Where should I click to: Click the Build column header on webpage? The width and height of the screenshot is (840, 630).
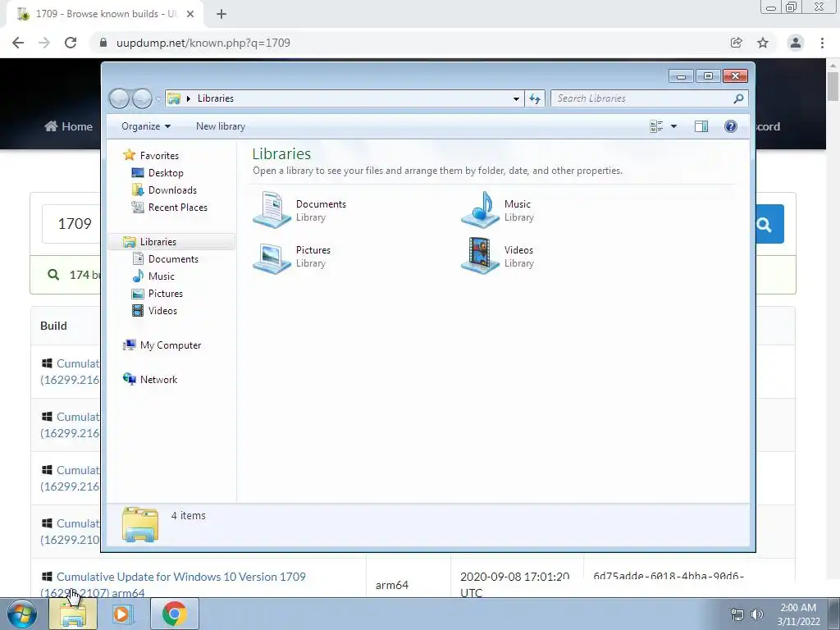(53, 326)
